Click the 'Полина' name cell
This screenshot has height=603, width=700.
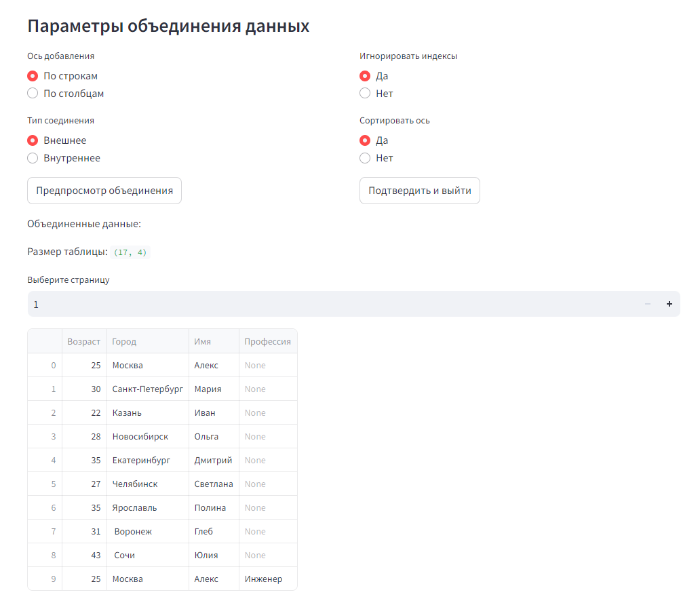pyautogui.click(x=214, y=507)
